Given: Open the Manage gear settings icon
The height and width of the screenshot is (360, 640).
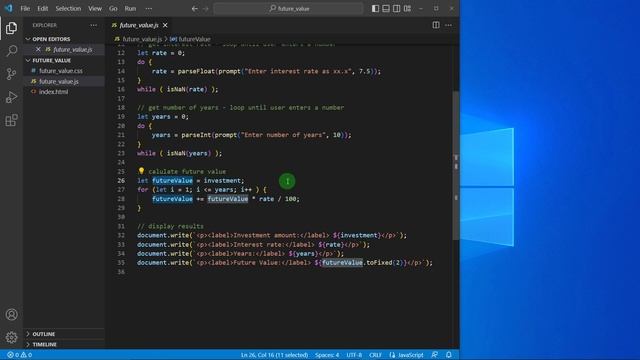Looking at the screenshot, I should coord(11,337).
